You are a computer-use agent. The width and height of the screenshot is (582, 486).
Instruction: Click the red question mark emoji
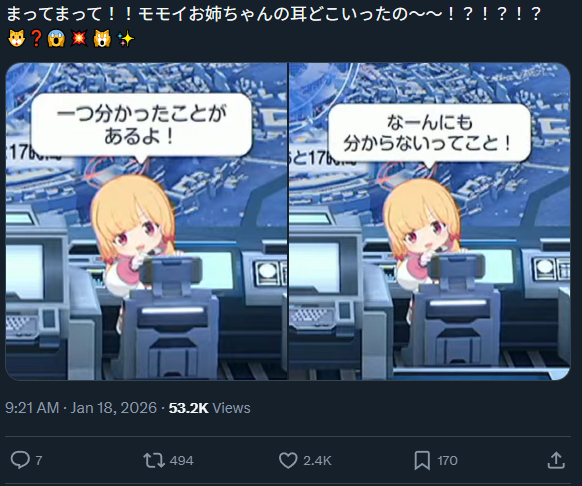(x=36, y=38)
